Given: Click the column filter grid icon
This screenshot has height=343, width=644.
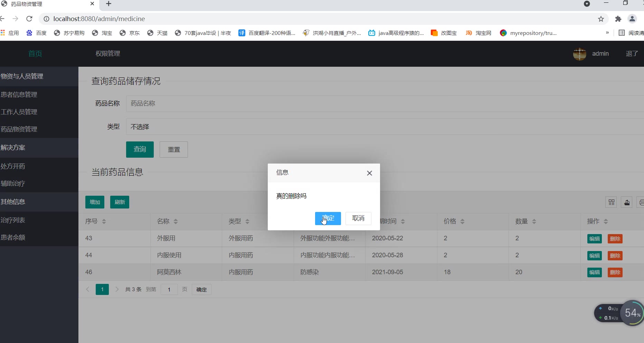Looking at the screenshot, I should [611, 202].
